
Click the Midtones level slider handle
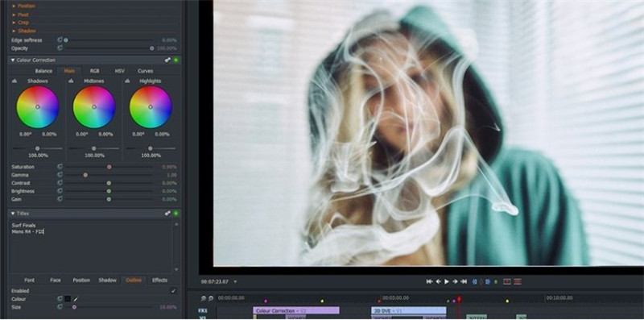click(x=93, y=148)
